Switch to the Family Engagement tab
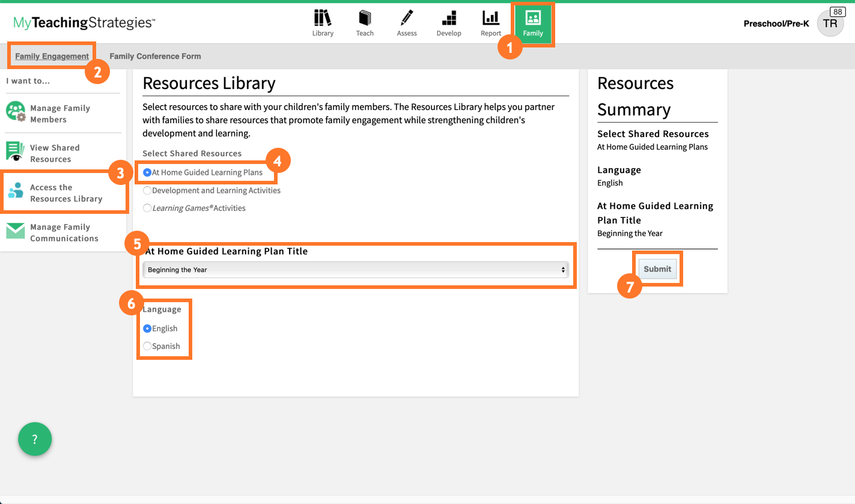Viewport: 855px width, 504px height. [x=52, y=56]
